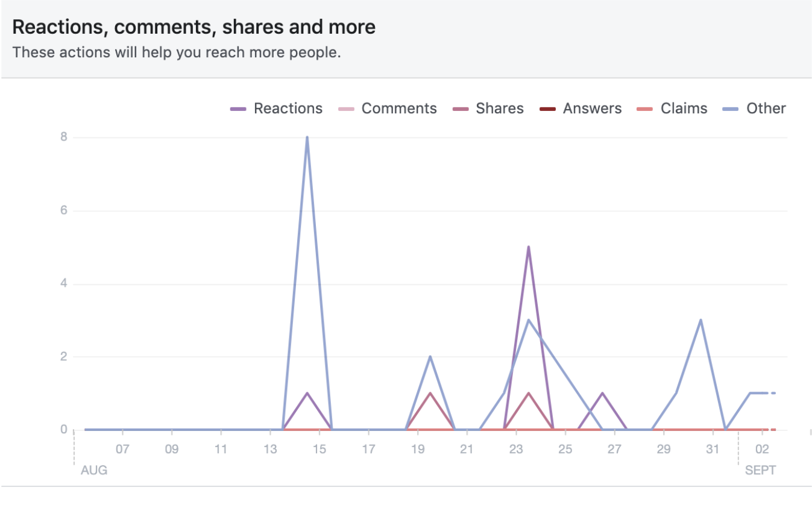Click the 15 date label on the x-axis
812x505 pixels.
[x=319, y=449]
